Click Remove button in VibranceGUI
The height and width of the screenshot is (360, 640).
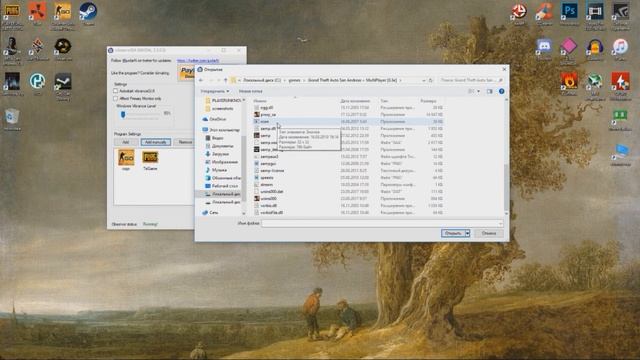tap(184, 142)
